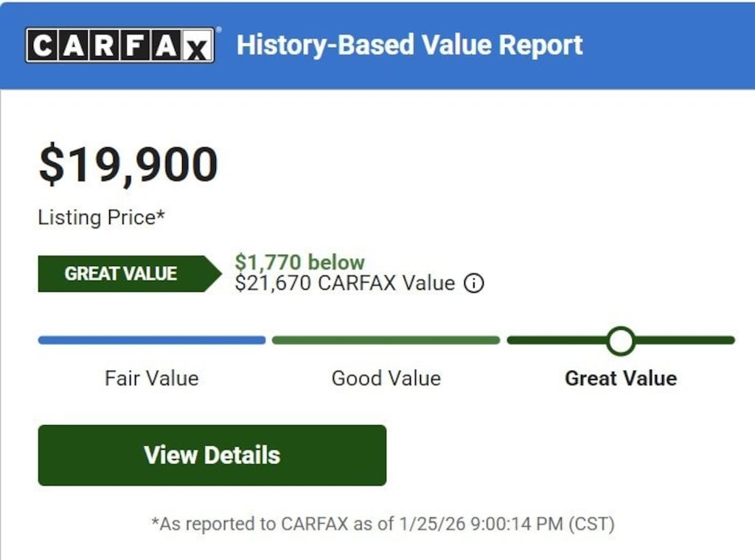The width and height of the screenshot is (755, 560).
Task: Select the bold Great Value label
Action: tap(621, 379)
